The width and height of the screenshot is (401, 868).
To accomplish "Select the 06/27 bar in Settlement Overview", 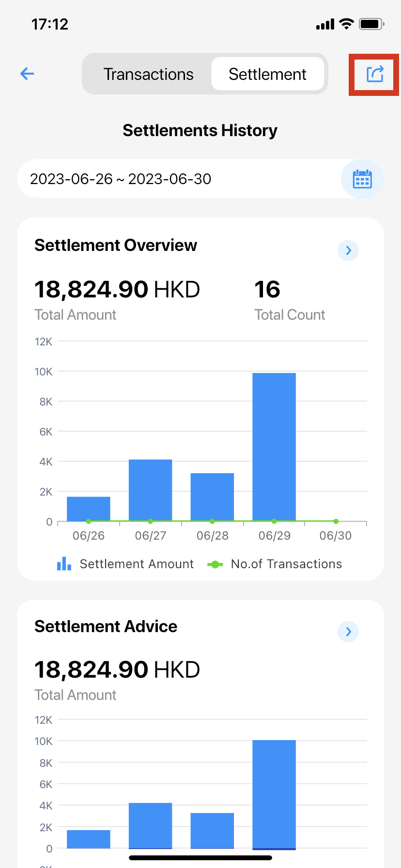I will [150, 490].
